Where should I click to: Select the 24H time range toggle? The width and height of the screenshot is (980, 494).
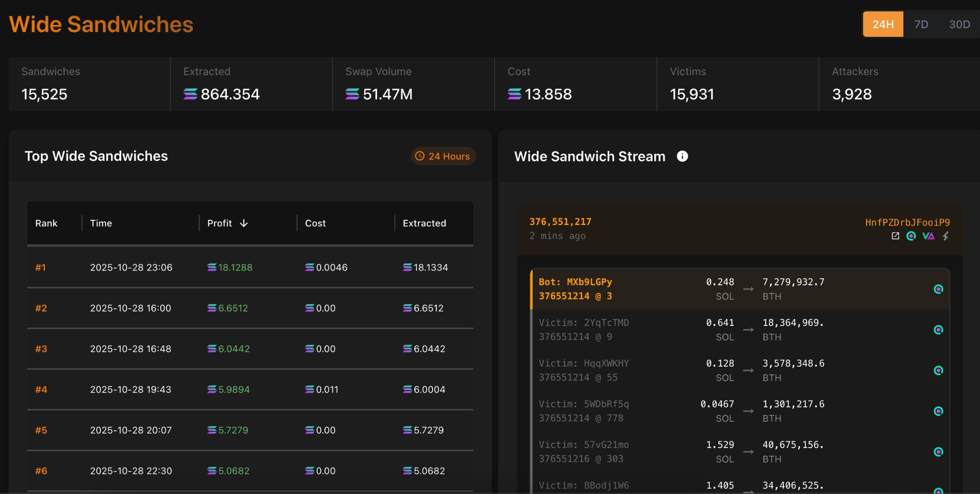(883, 24)
